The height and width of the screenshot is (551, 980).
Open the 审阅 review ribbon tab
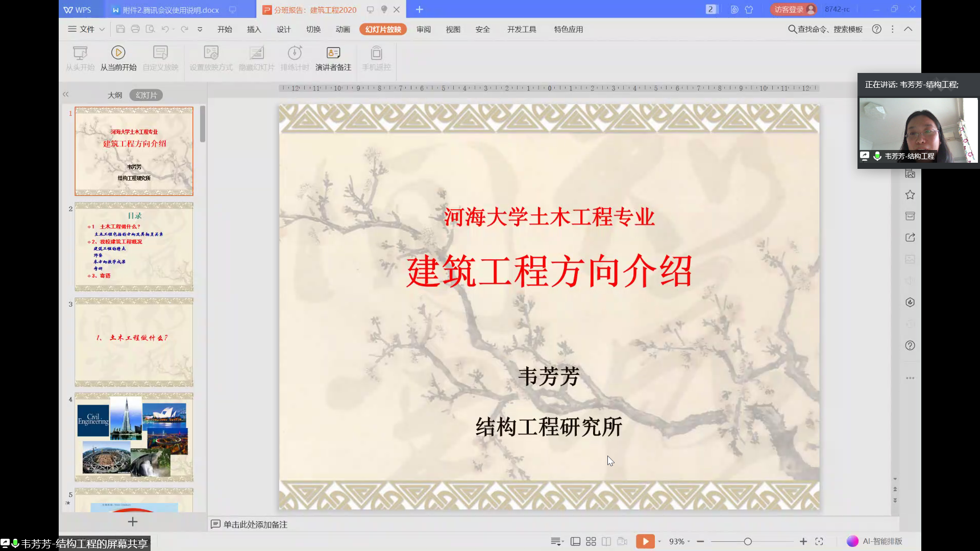[423, 29]
